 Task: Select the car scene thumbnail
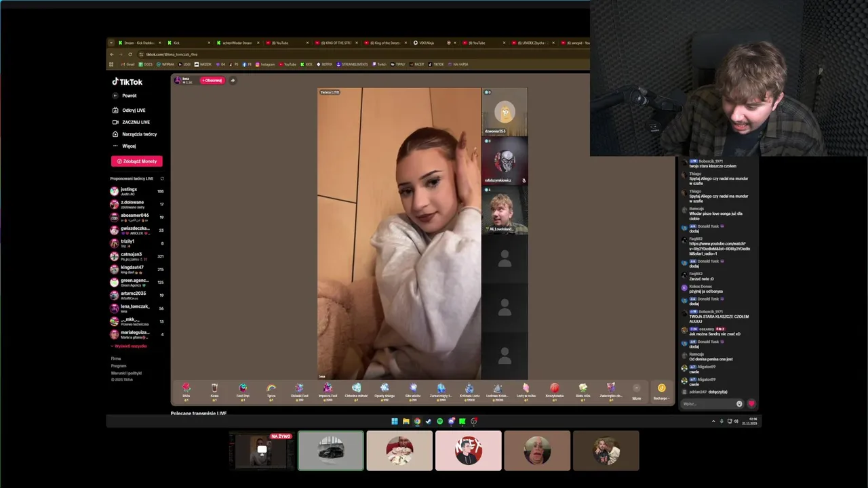(x=331, y=451)
